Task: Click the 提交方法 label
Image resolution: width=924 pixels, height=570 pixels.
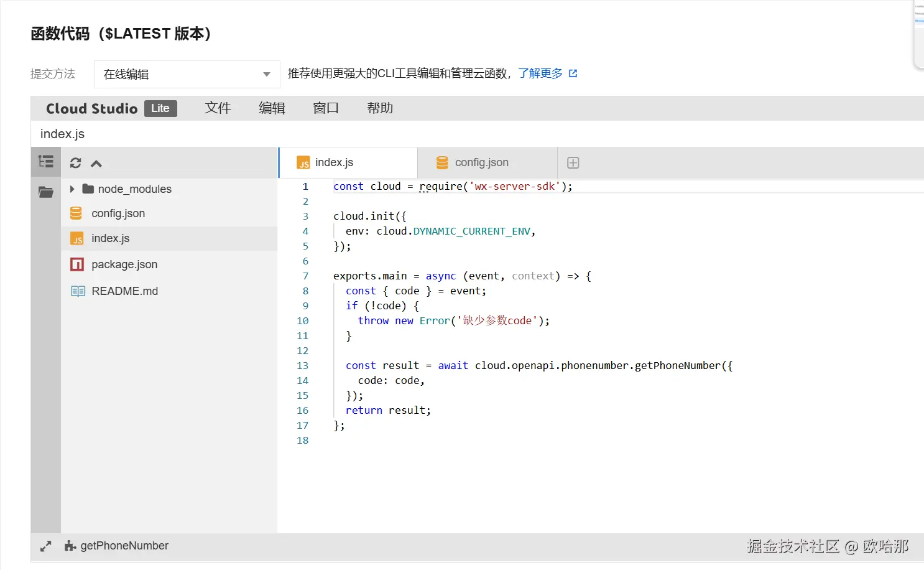Action: coord(53,74)
